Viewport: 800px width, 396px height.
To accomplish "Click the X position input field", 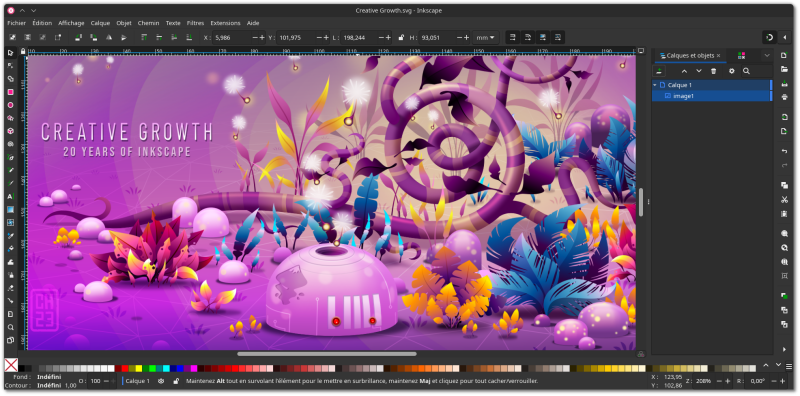I will pos(232,37).
